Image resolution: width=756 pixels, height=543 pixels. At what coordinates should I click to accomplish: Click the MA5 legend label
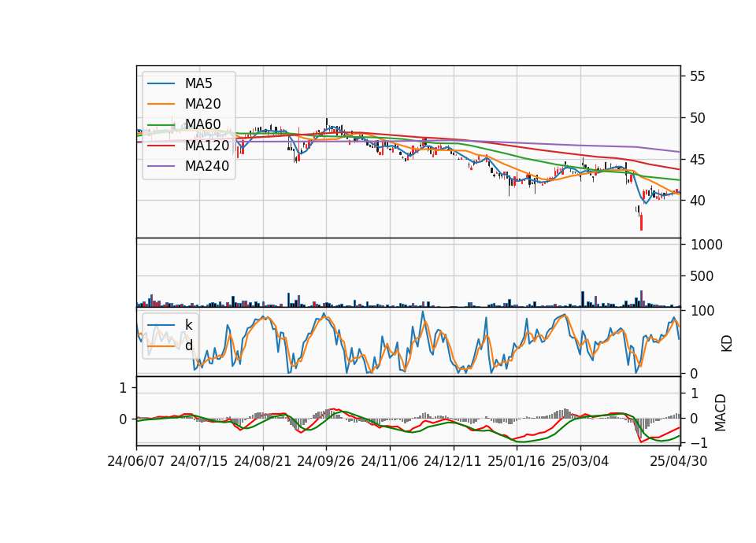click(198, 83)
